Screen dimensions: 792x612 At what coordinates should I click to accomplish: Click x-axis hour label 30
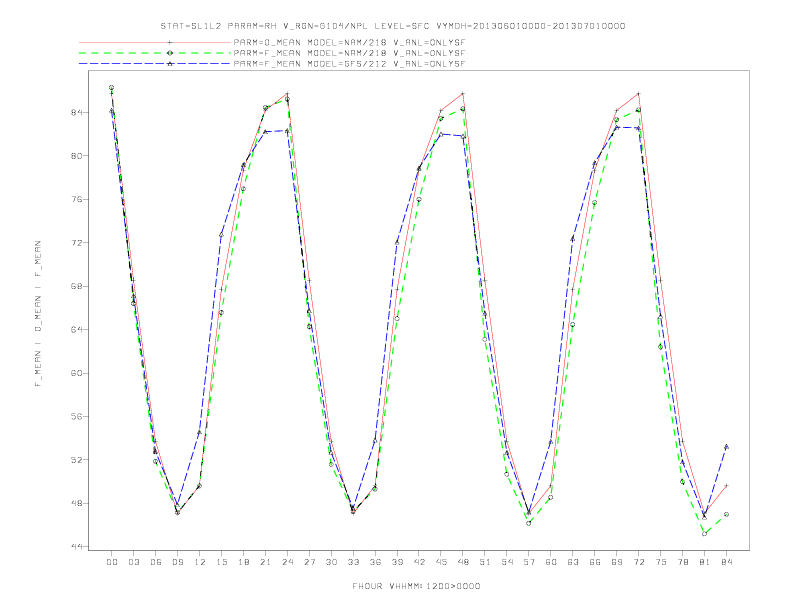pos(331,562)
